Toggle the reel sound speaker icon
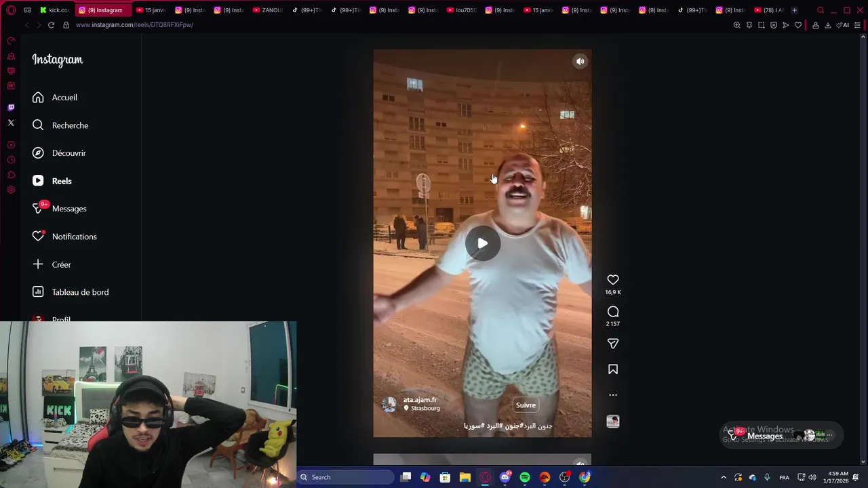The height and width of the screenshot is (488, 868). [x=580, y=61]
